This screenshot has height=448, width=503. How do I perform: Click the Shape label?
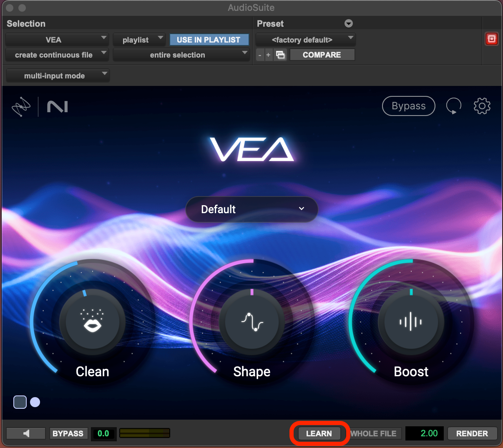pos(252,372)
